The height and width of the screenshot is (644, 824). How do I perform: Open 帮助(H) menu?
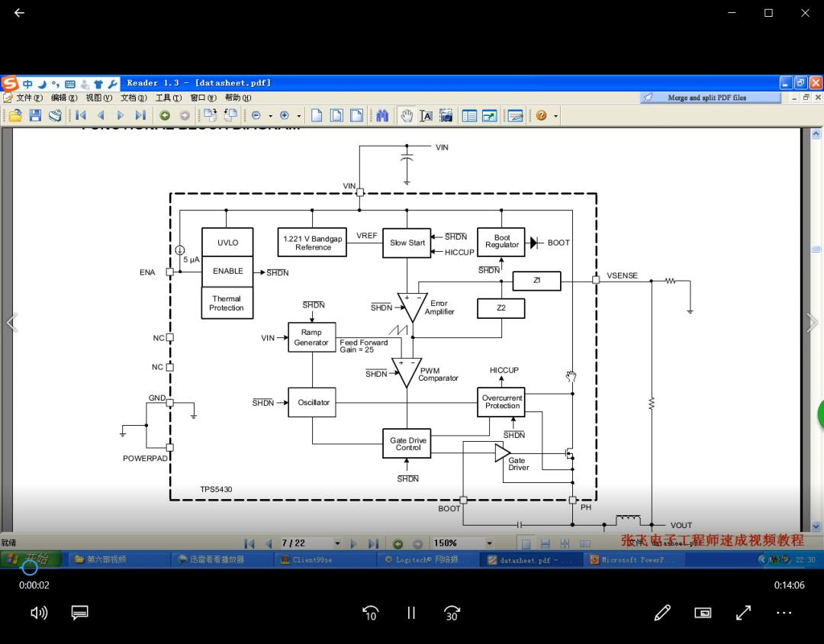[x=238, y=98]
